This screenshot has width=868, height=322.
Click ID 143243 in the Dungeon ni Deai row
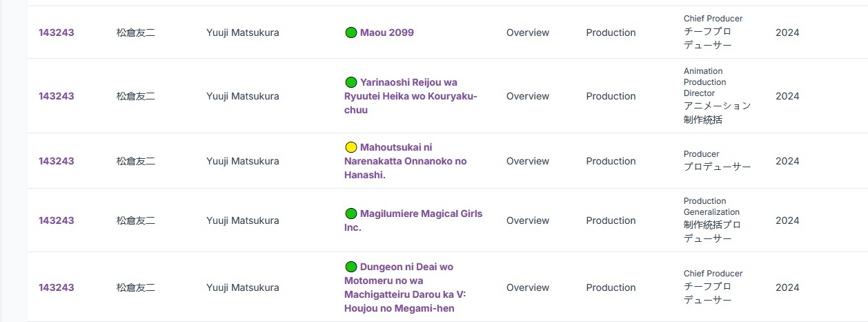tap(56, 287)
